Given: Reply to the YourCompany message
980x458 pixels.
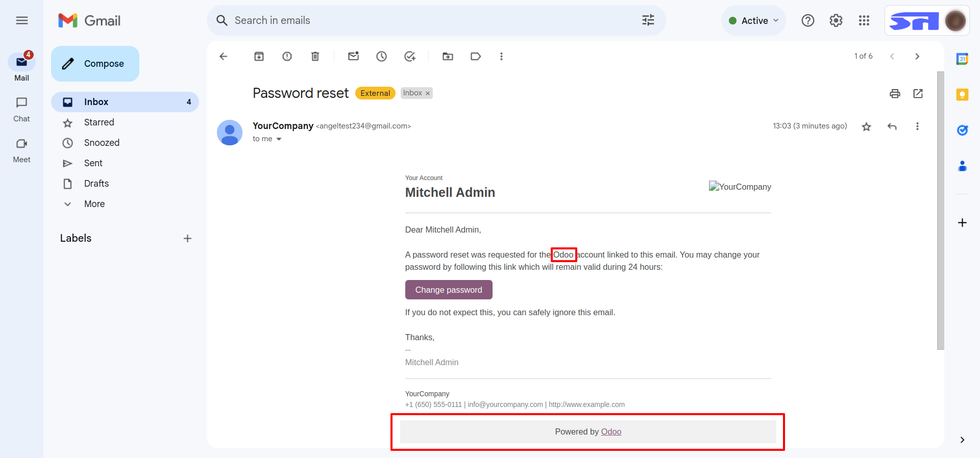Looking at the screenshot, I should 892,126.
